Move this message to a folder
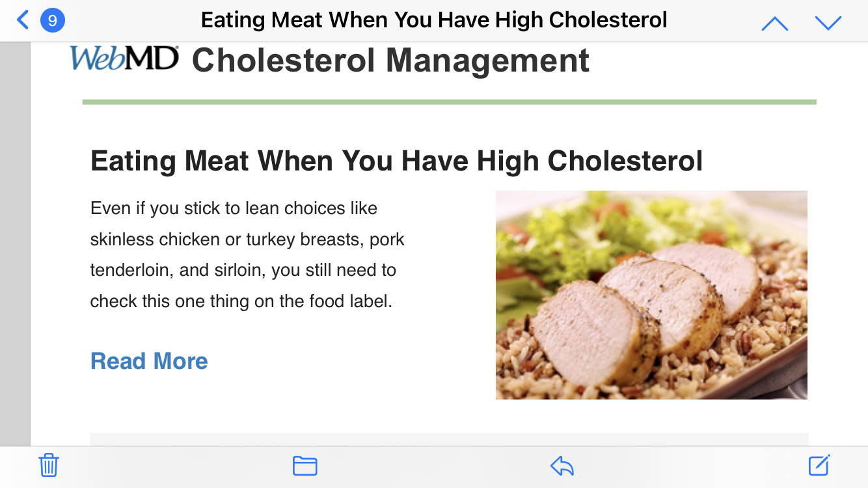This screenshot has width=868, height=488. 305,466
